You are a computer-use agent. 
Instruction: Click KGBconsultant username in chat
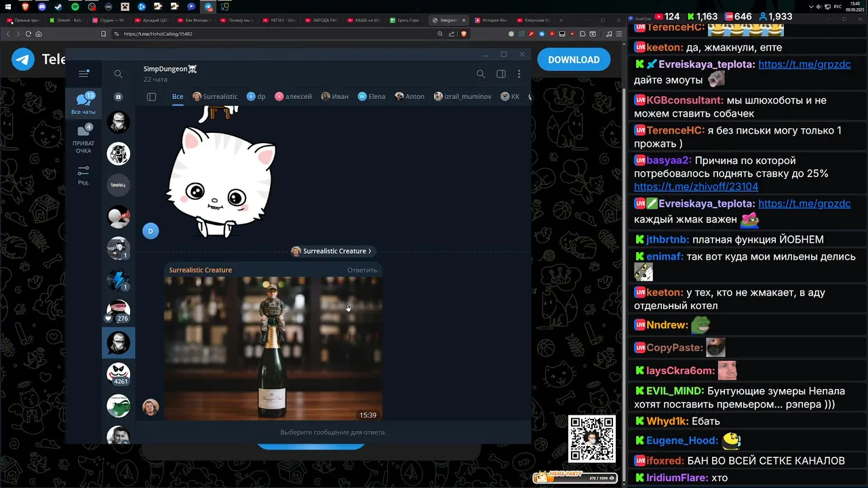coord(684,100)
